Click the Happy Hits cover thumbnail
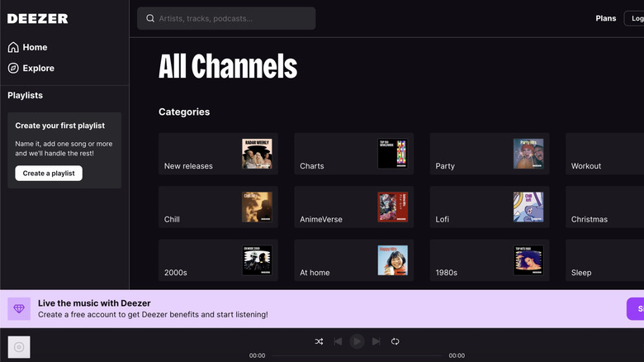This screenshot has height=362, width=644. [x=393, y=260]
